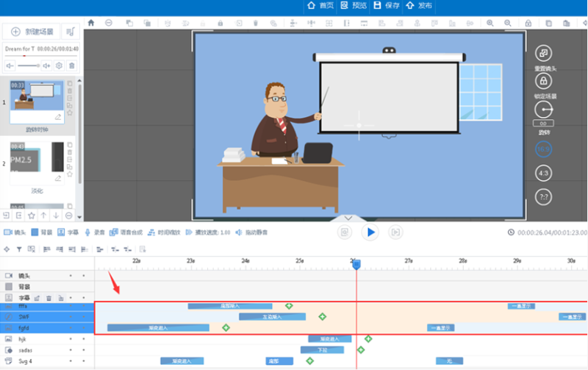This screenshot has width=588, height=370.
Task: Delete subtitle using trash icon in 字幕 row
Action: 49,298
